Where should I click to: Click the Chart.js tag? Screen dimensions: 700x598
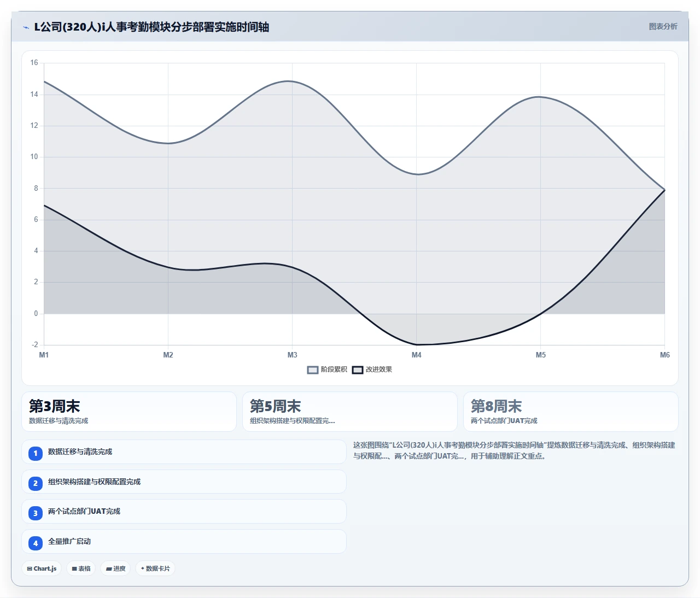pyautogui.click(x=42, y=568)
